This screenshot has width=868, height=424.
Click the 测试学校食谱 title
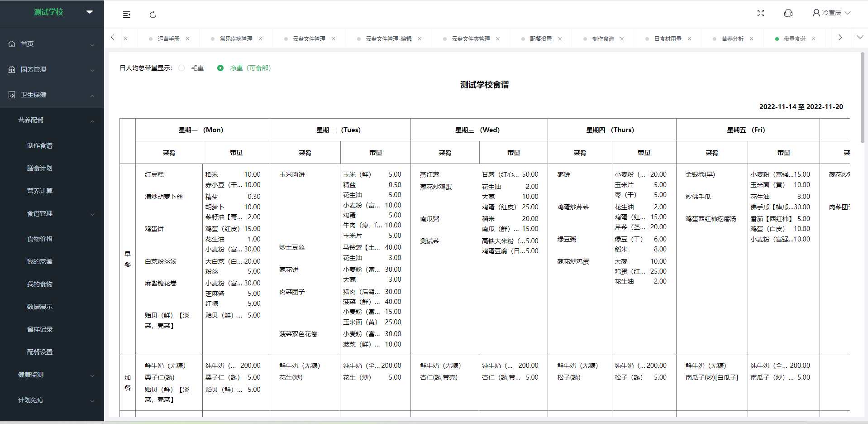484,85
